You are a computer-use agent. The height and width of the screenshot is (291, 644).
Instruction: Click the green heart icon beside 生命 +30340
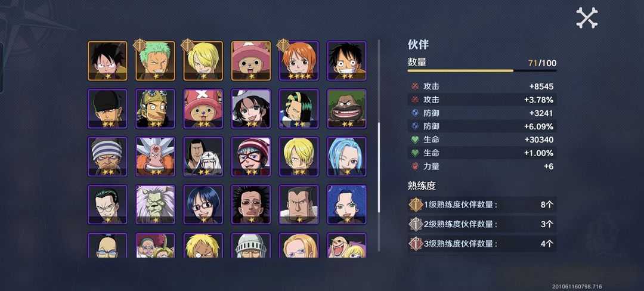point(415,140)
